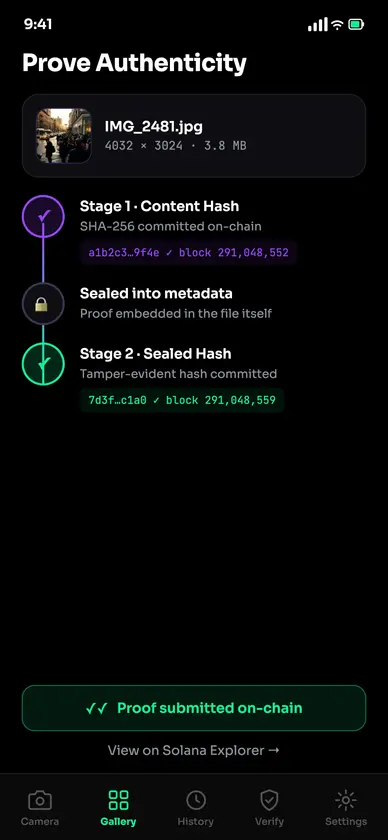Image resolution: width=388 pixels, height=840 pixels.
Task: Open the IMG_2481.jpg photo thumbnail
Action: tap(64, 136)
